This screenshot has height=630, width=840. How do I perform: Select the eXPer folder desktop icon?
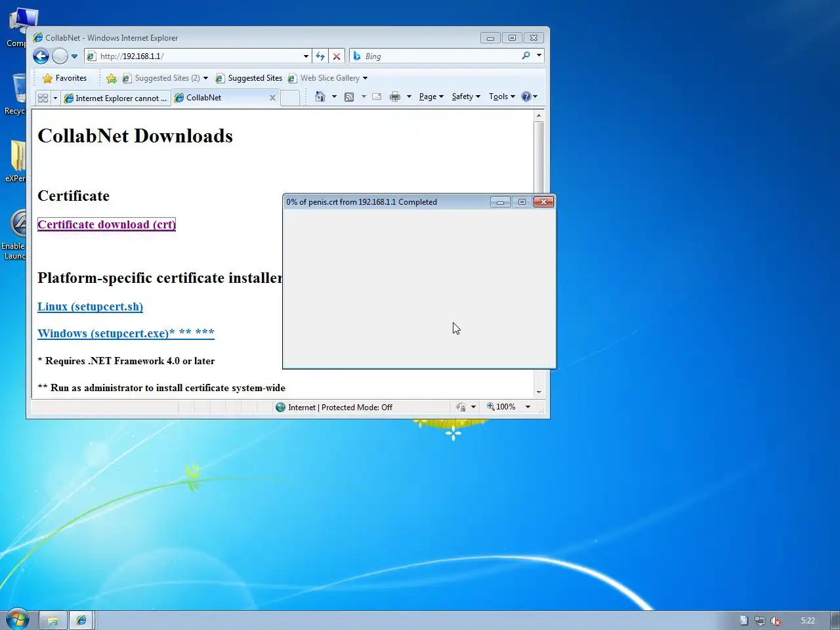pos(16,160)
